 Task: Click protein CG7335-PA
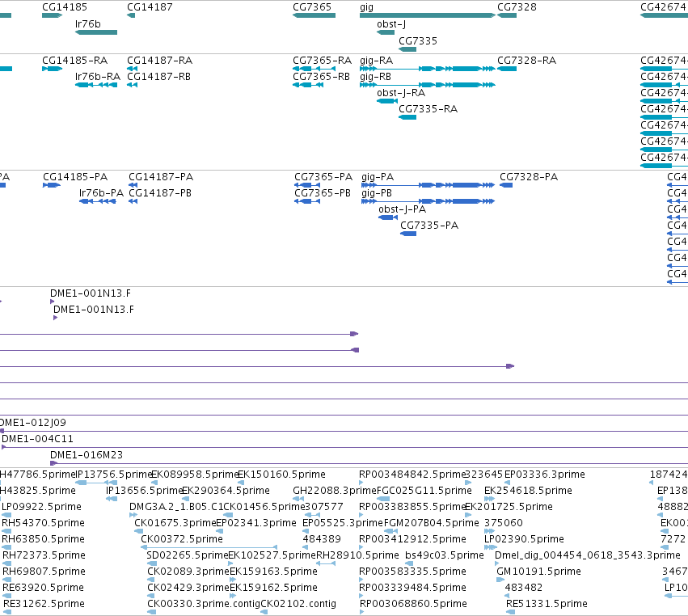(429, 226)
